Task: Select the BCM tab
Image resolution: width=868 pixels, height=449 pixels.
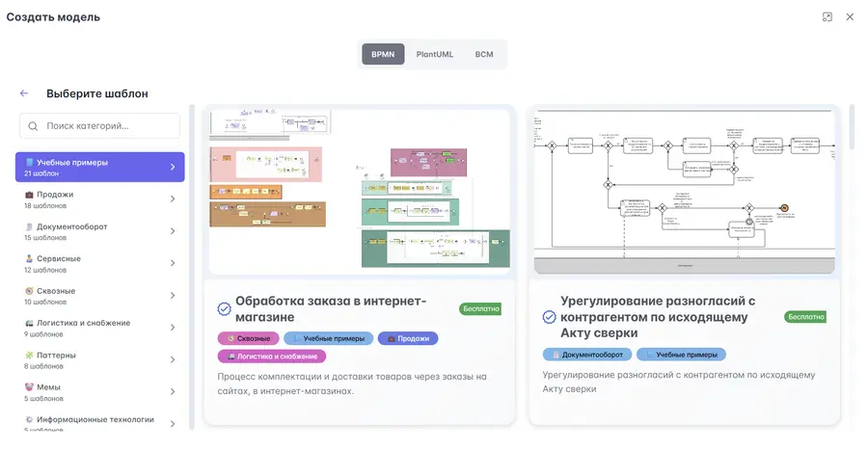Action: (x=484, y=54)
